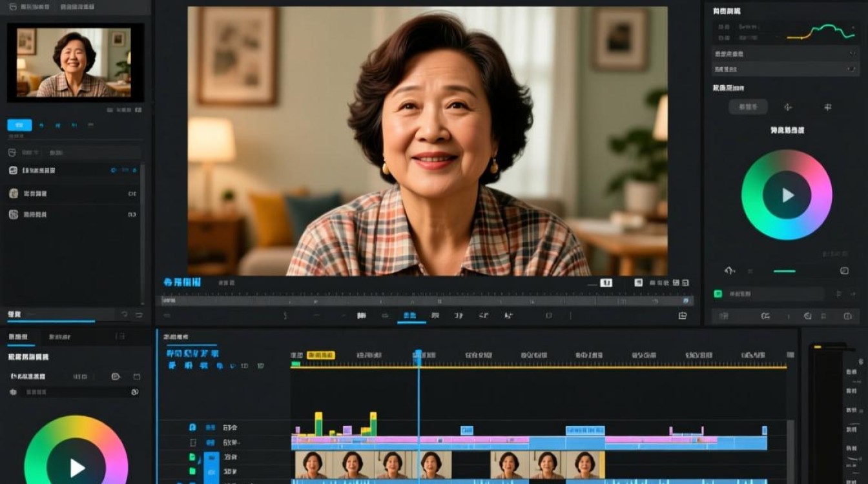
Task: Click the search field in the media panel
Action: [95, 153]
